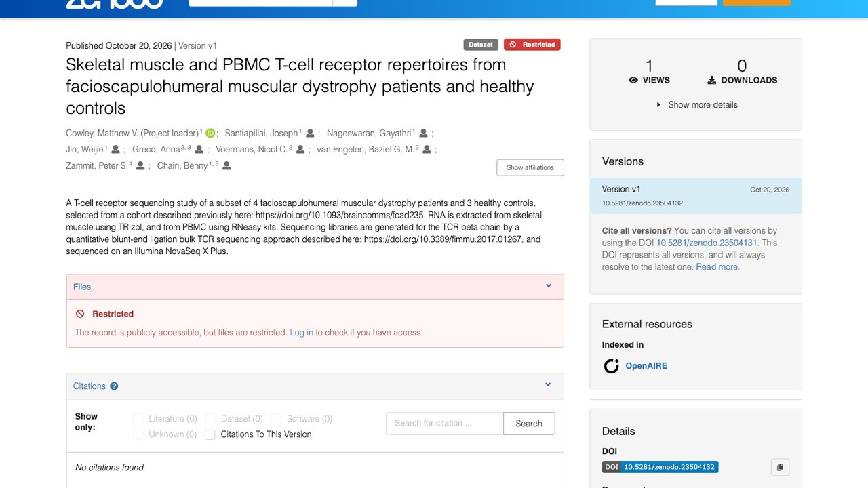This screenshot has height=488, width=868.
Task: Collapse the Citations panel chevron
Action: tap(549, 385)
